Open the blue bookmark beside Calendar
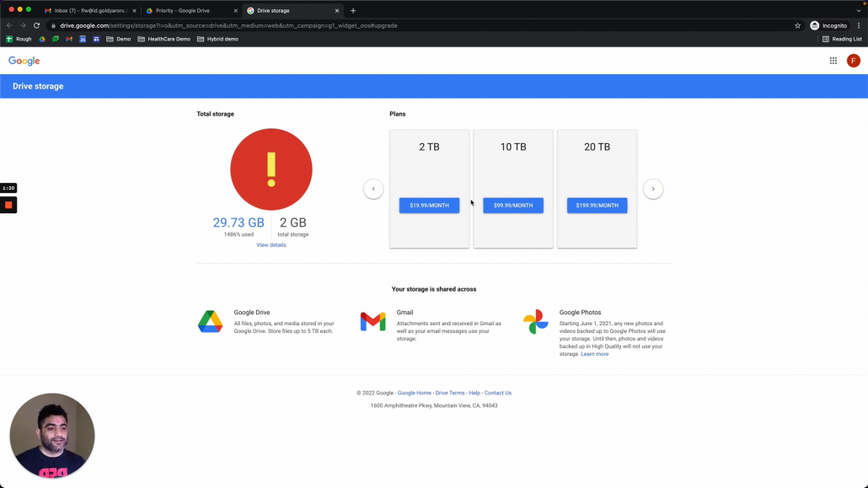The height and width of the screenshot is (488, 868). (x=96, y=40)
